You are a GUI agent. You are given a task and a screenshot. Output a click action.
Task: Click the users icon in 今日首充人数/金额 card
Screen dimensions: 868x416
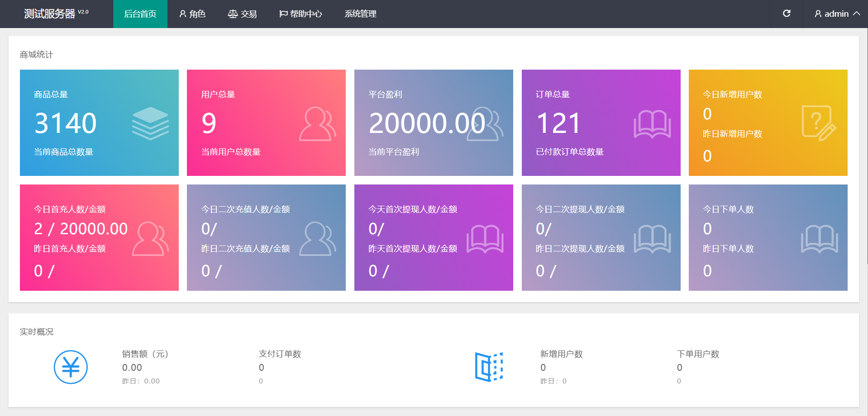[x=150, y=239]
